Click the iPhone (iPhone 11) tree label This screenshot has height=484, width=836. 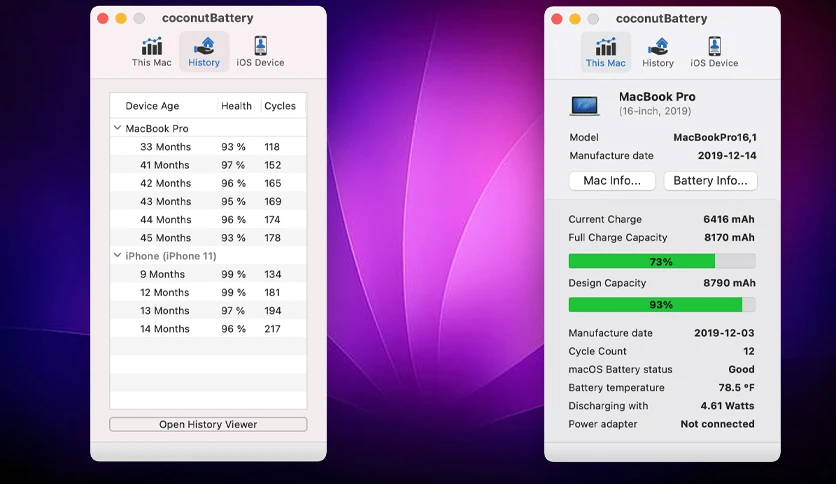pyautogui.click(x=171, y=256)
